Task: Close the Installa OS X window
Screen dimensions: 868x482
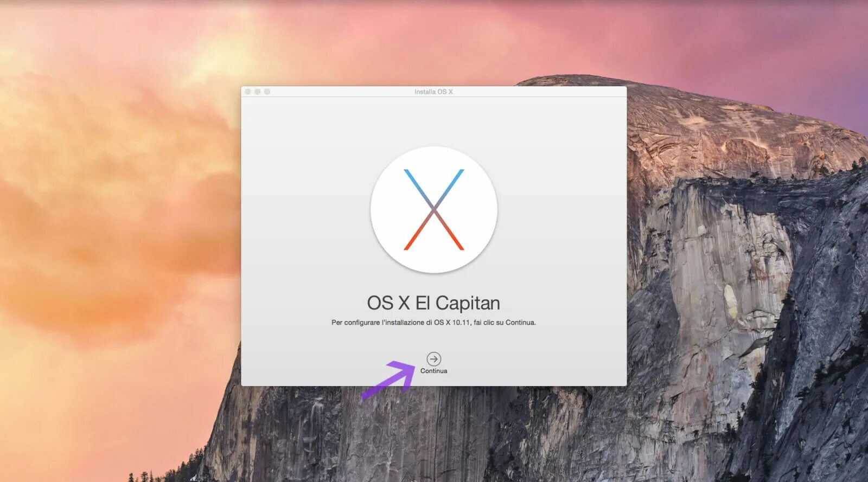Action: tap(248, 92)
